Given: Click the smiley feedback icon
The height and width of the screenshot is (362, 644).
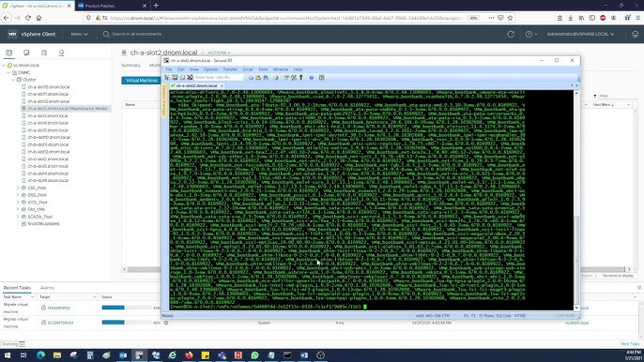Looking at the screenshot, I should coord(636,34).
